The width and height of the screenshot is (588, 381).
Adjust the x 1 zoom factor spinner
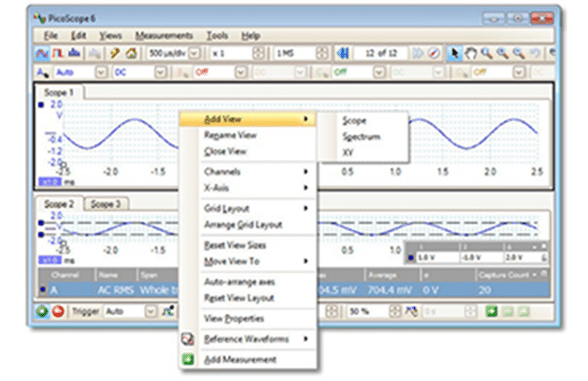[x=258, y=53]
